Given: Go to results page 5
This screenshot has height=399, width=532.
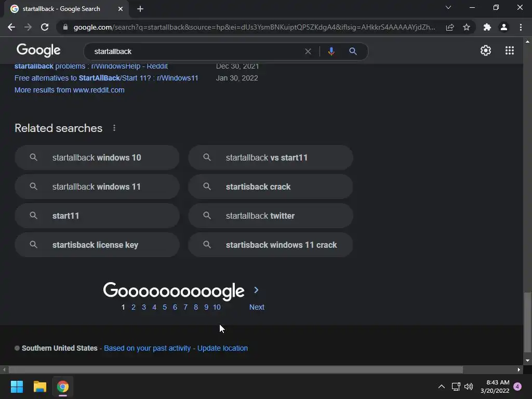Looking at the screenshot, I should click(165, 307).
